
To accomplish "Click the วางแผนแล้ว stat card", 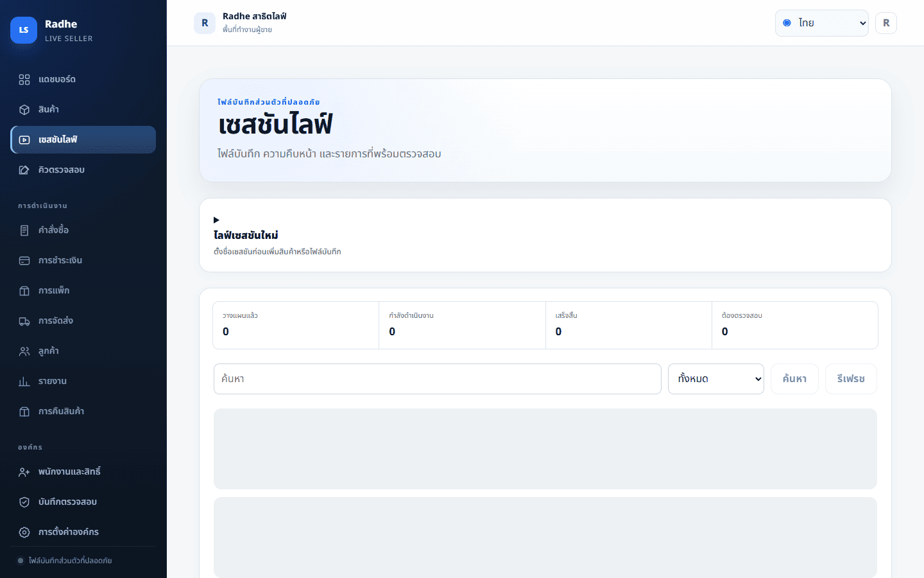I will [x=296, y=326].
